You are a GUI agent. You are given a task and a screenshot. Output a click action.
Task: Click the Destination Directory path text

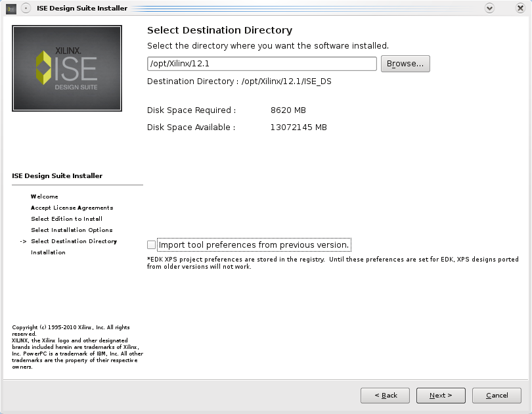click(x=286, y=81)
